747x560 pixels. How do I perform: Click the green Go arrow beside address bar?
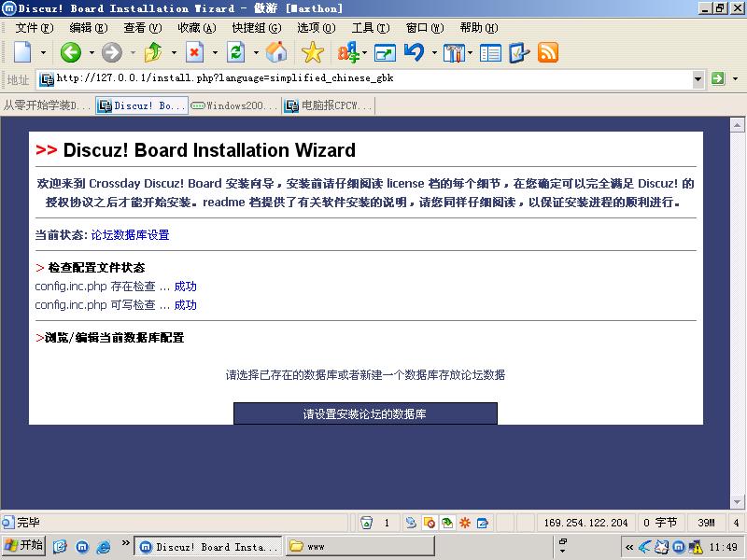click(x=717, y=78)
